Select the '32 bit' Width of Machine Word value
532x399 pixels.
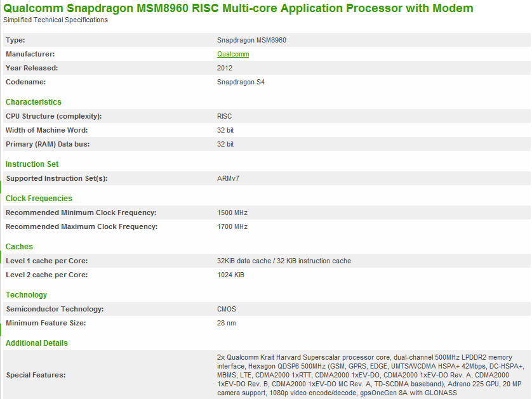225,130
